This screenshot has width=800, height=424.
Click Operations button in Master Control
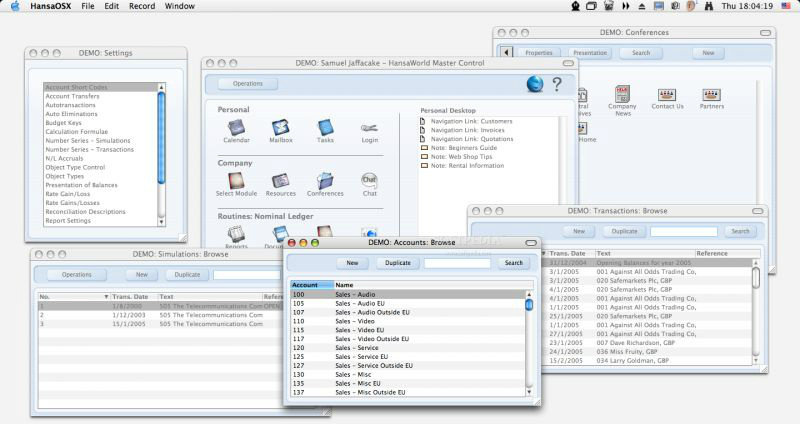click(248, 84)
